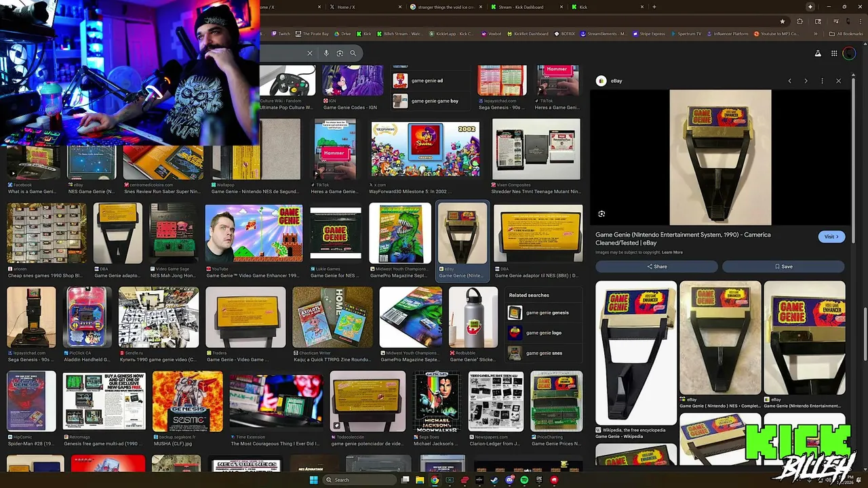
Task: Open the All Bookmarks folder
Action: 846,34
